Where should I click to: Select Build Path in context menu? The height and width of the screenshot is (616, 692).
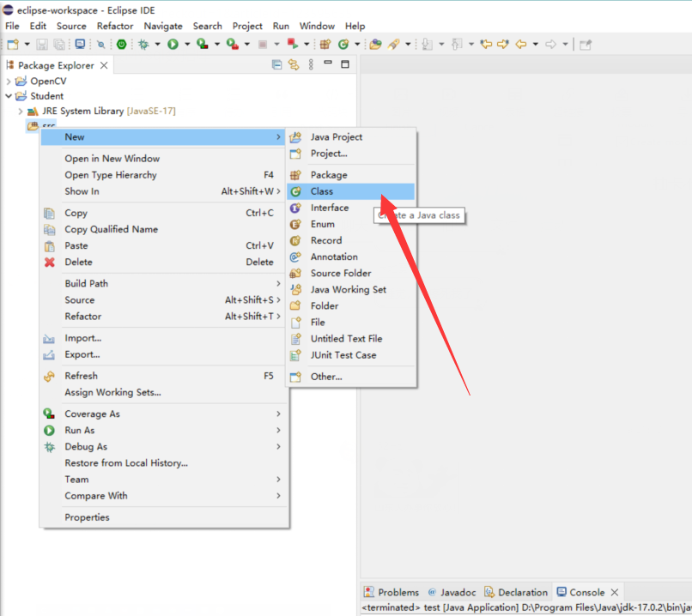pos(163,283)
